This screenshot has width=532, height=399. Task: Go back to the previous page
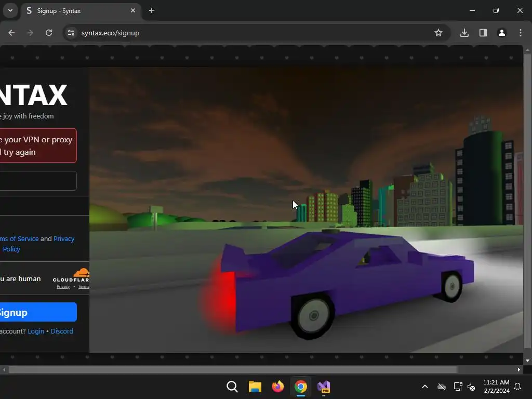click(x=11, y=33)
